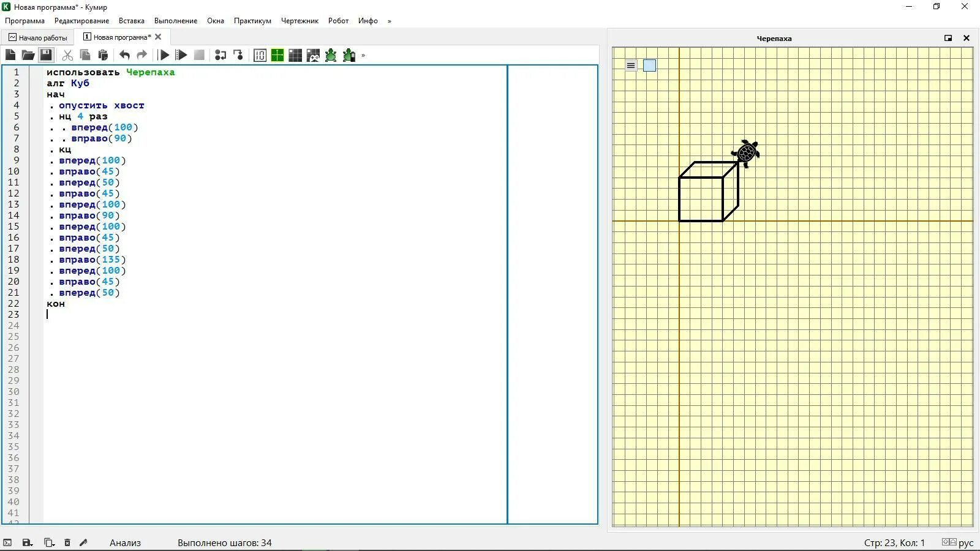The width and height of the screenshot is (980, 551).
Task: Open the Register actor window
Action: pos(260,55)
